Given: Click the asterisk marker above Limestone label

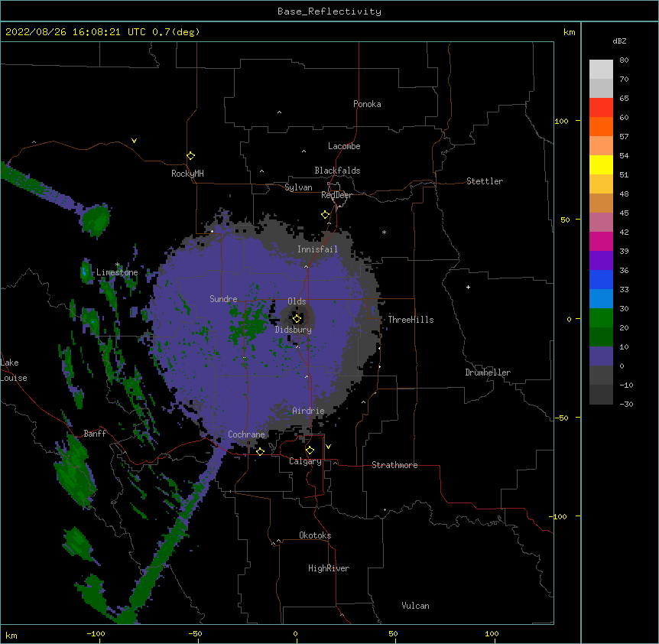Looking at the screenshot, I should pyautogui.click(x=118, y=265).
